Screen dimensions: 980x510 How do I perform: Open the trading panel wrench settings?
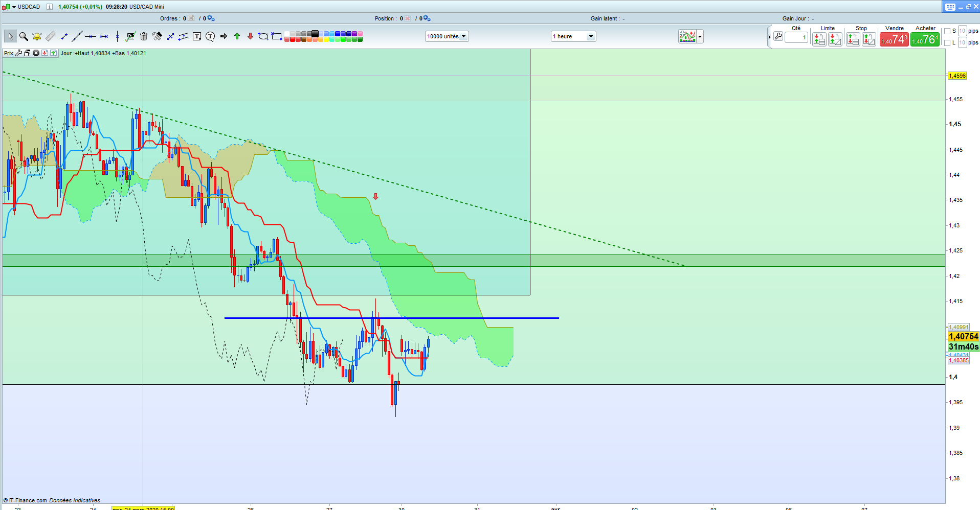pyautogui.click(x=778, y=36)
